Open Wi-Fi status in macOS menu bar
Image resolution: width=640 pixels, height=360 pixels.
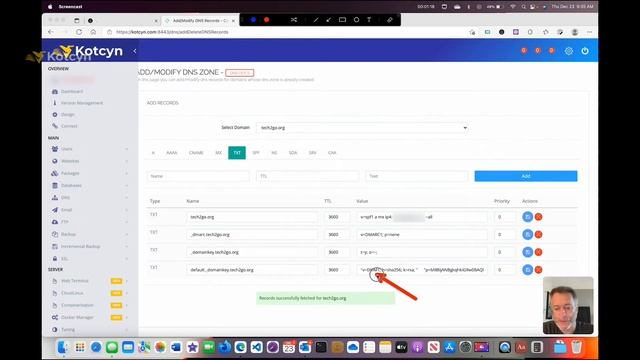click(513, 7)
